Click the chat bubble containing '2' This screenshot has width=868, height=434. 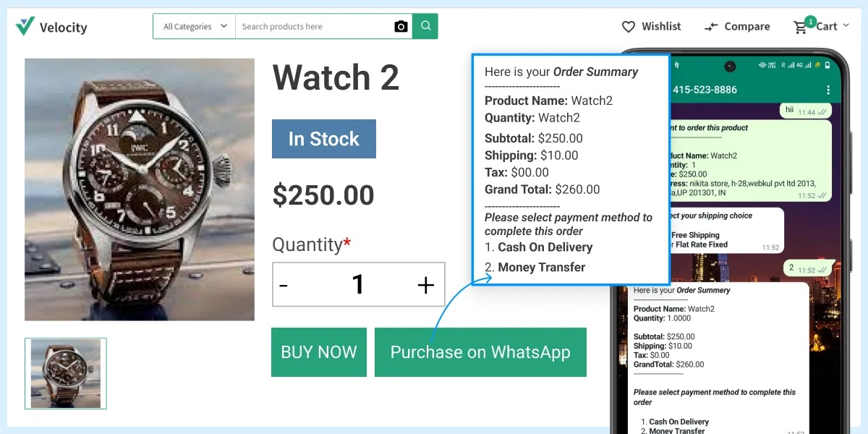click(810, 268)
